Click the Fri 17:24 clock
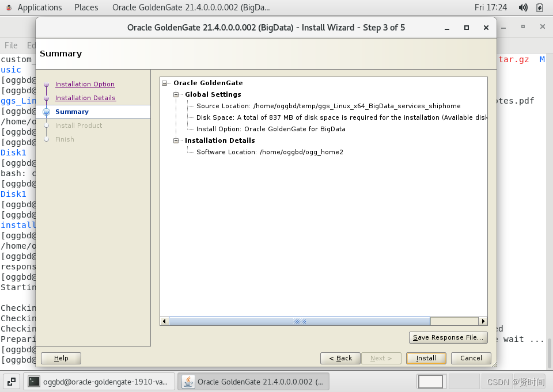This screenshot has width=553, height=392. coord(491,7)
